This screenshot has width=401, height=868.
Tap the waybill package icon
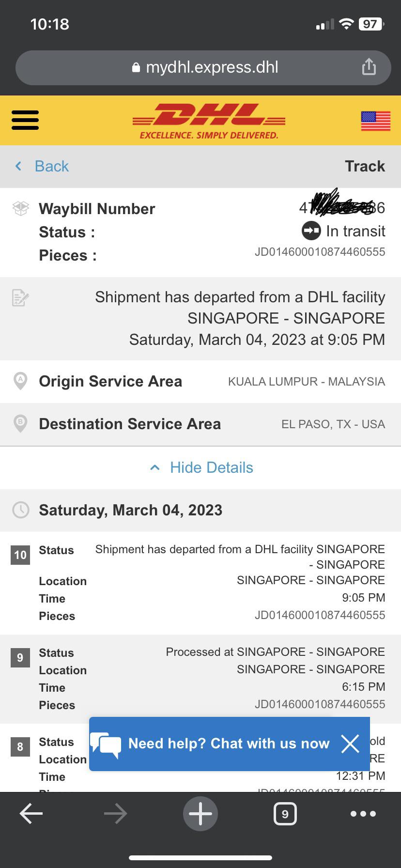pyautogui.click(x=20, y=209)
